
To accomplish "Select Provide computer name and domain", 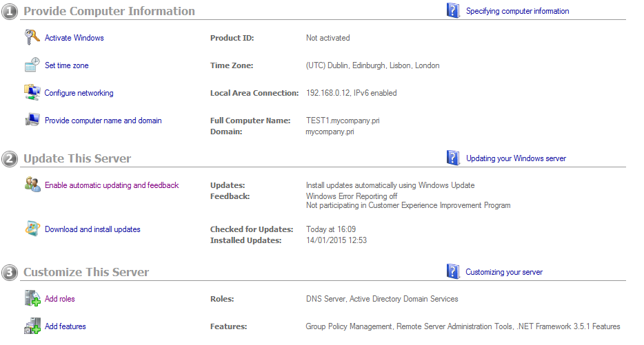I will click(103, 121).
